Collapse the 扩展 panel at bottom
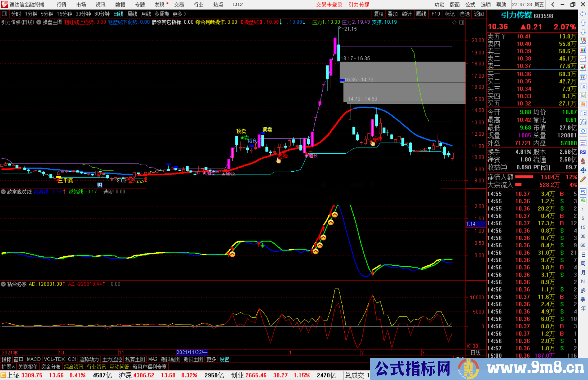This screenshot has width=588, height=380. [x=8, y=367]
